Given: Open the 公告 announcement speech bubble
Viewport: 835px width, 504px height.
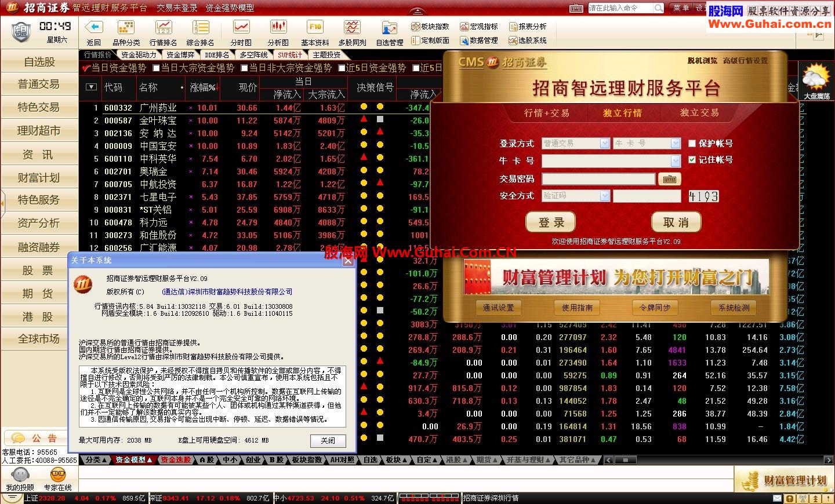Looking at the screenshot, I should (x=18, y=438).
